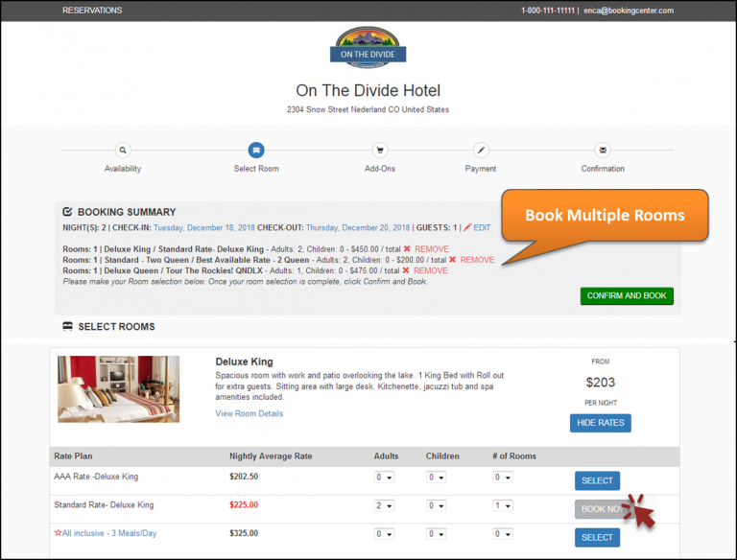The image size is (737, 560).
Task: Click check-in date Tuesday, December 18, 2018
Action: [204, 228]
